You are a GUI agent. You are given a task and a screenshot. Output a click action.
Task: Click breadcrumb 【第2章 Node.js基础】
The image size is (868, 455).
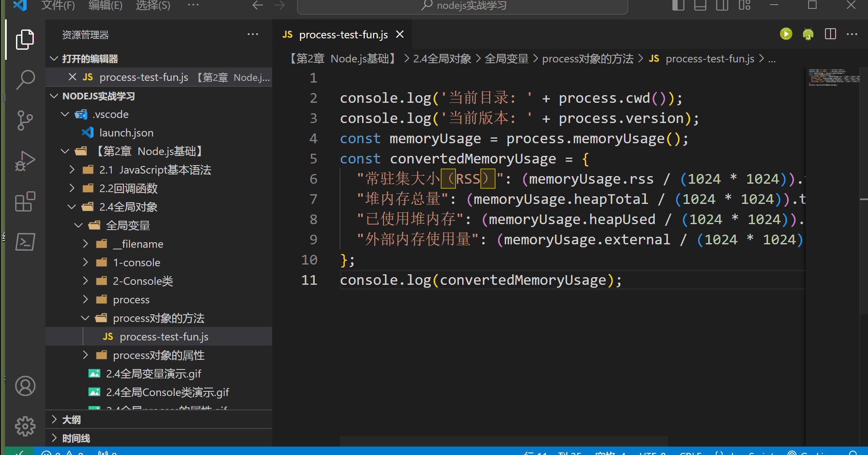pos(343,59)
